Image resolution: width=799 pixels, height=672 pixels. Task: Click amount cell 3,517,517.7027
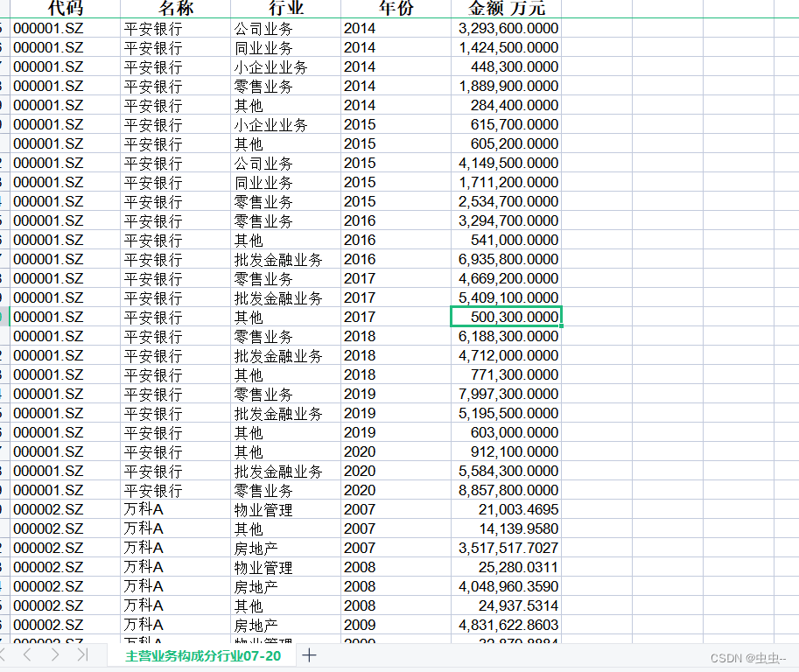click(x=507, y=547)
